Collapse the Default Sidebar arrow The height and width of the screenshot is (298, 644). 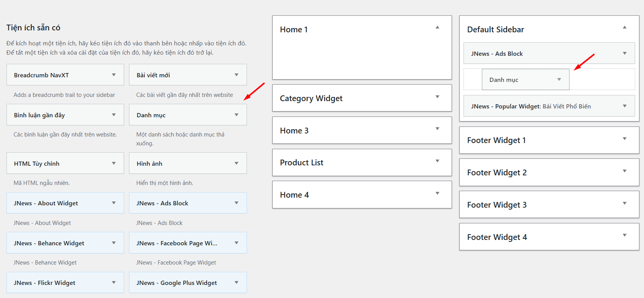pyautogui.click(x=625, y=27)
